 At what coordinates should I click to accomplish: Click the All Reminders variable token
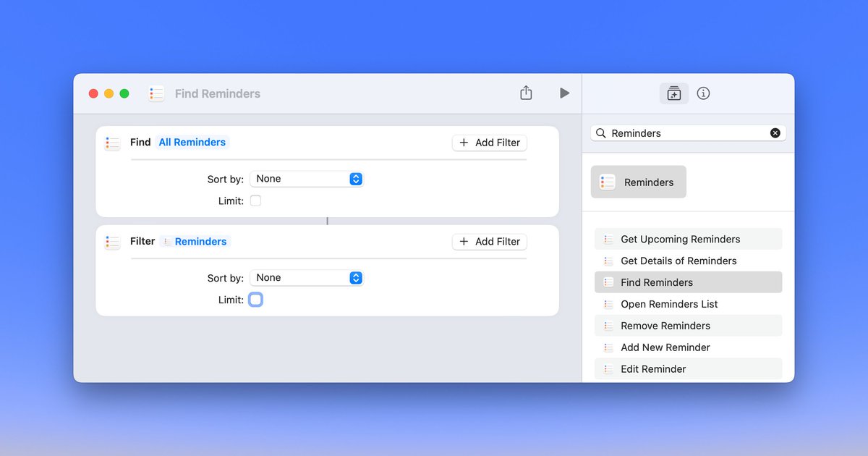(x=192, y=143)
